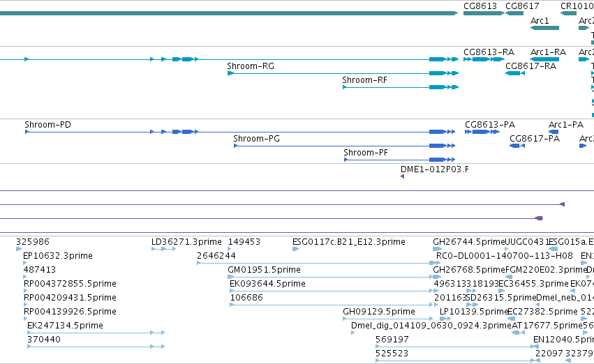
Task: Select the Arc1-RA transcript label
Action: tap(548, 52)
